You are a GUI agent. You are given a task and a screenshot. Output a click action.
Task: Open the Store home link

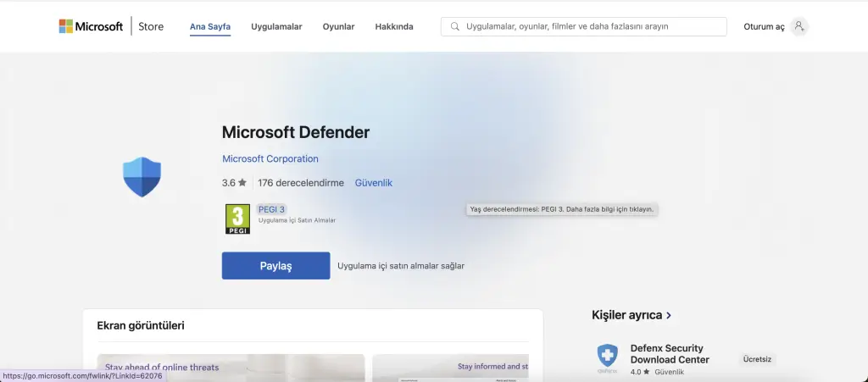click(x=151, y=26)
